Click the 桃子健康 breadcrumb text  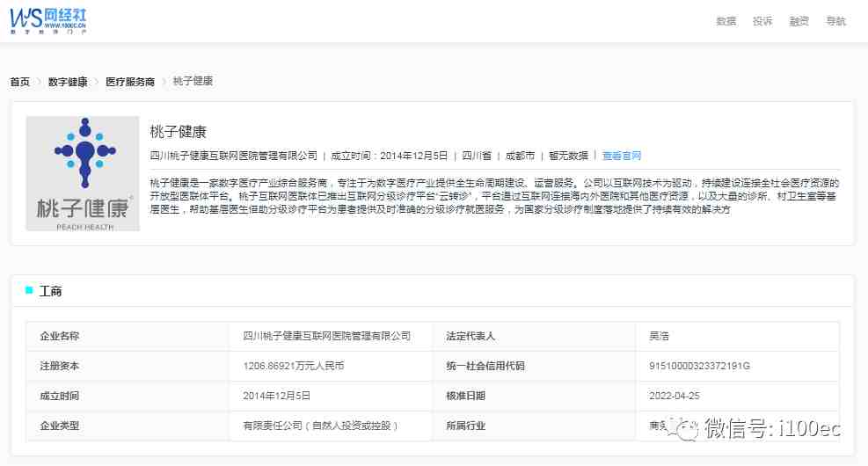(193, 82)
